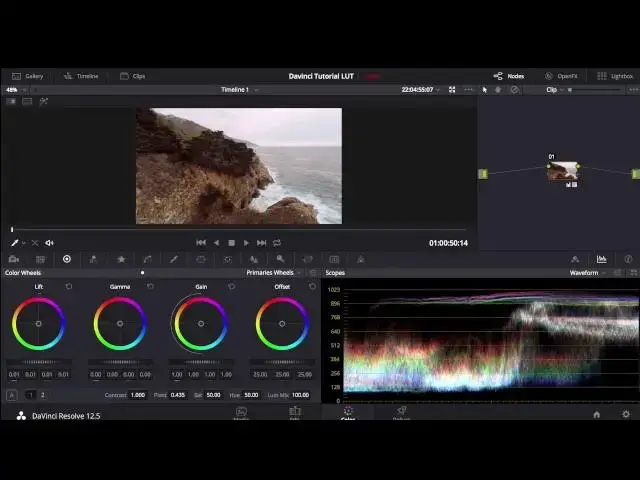This screenshot has height=480, width=640.
Task: Open the RGB Mixer palette
Action: (93, 259)
